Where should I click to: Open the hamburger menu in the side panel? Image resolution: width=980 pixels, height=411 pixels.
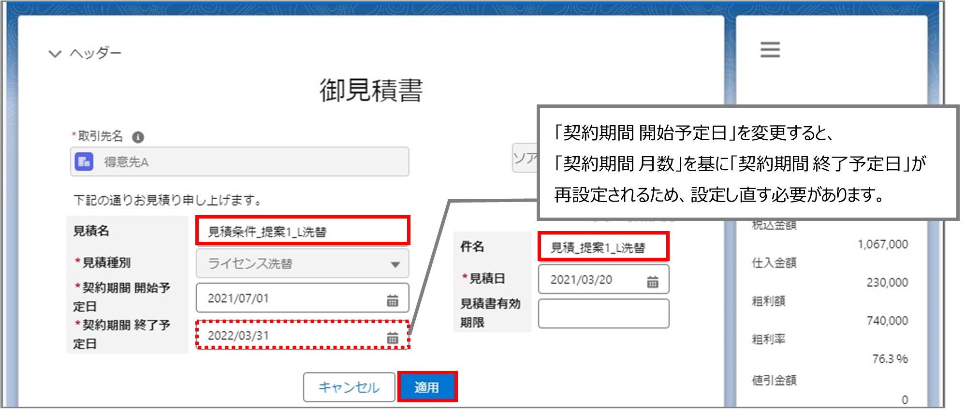[770, 50]
